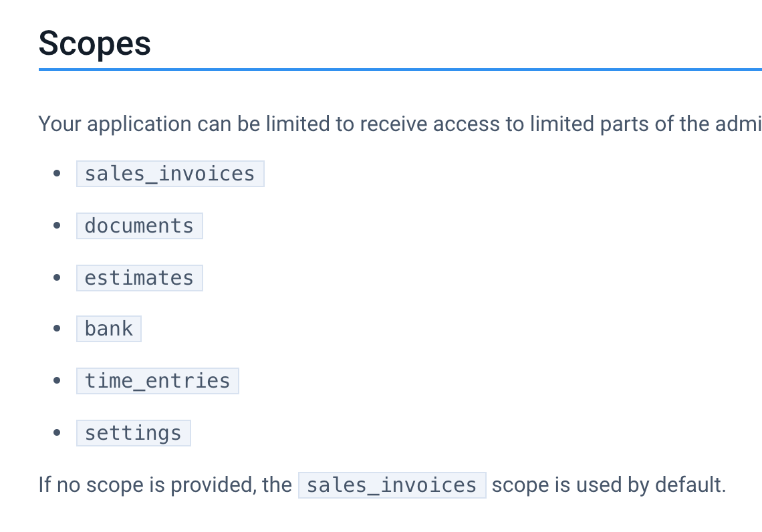This screenshot has height=532, width=762.
Task: Select the documents scope code label
Action: click(x=140, y=226)
